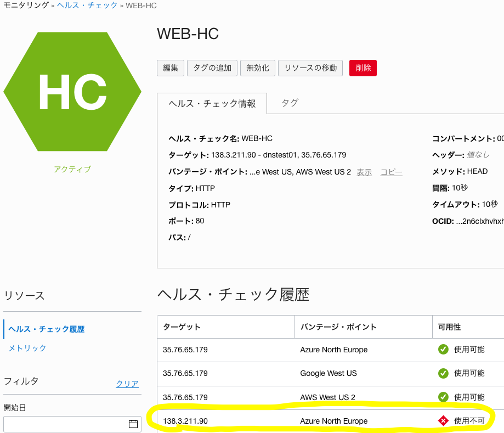The height and width of the screenshot is (433, 504).
Task: Click the リソースの移動 button
Action: point(310,68)
